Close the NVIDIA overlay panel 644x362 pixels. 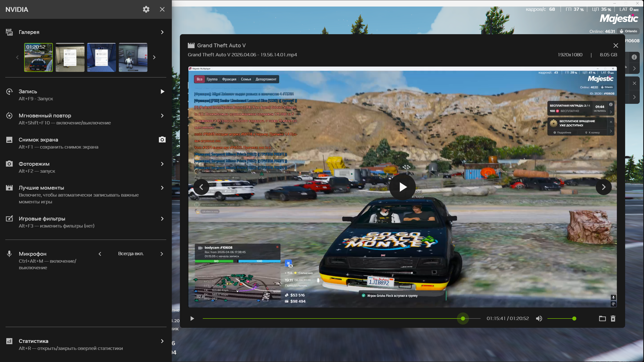(x=162, y=9)
